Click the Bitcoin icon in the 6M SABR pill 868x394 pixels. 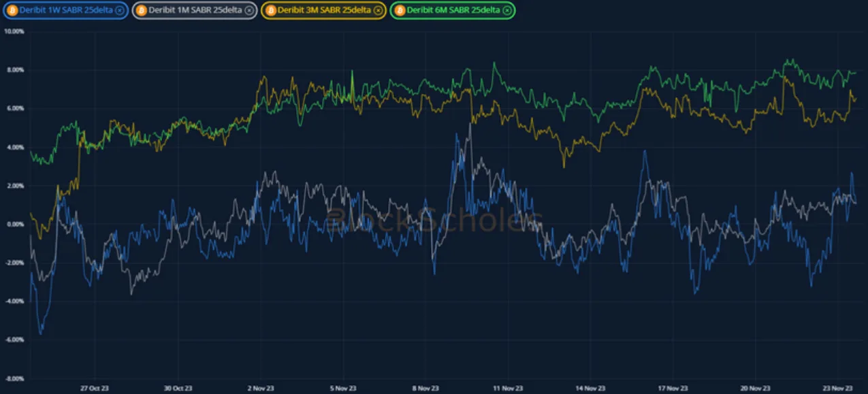[x=400, y=10]
